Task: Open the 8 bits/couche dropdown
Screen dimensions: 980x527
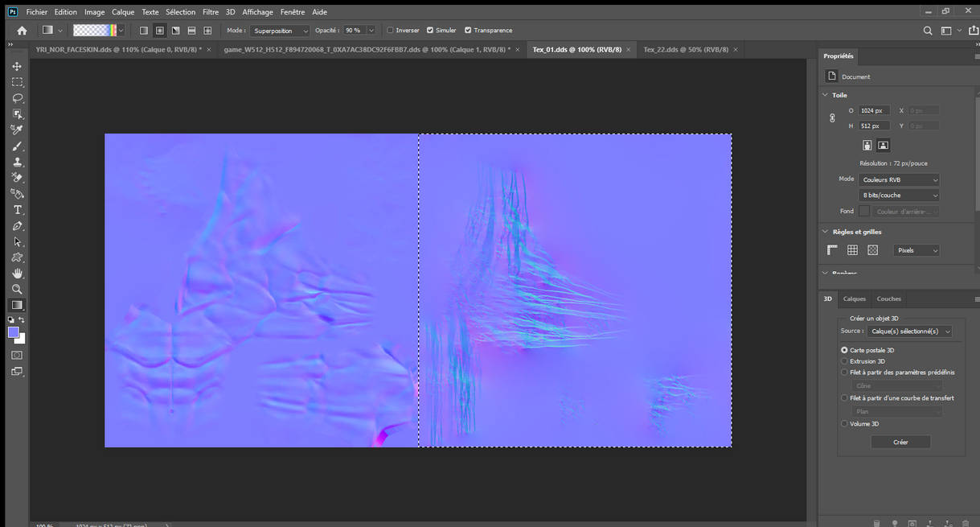Action: (899, 195)
